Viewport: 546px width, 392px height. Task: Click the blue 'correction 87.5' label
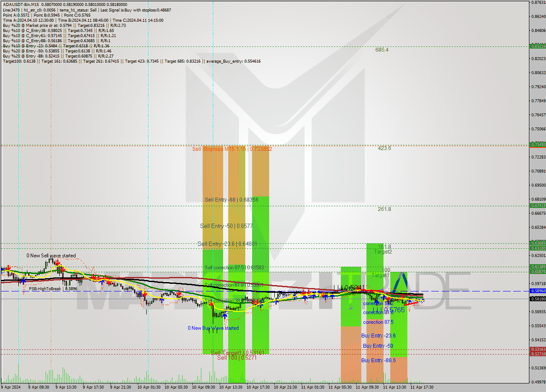378,322
